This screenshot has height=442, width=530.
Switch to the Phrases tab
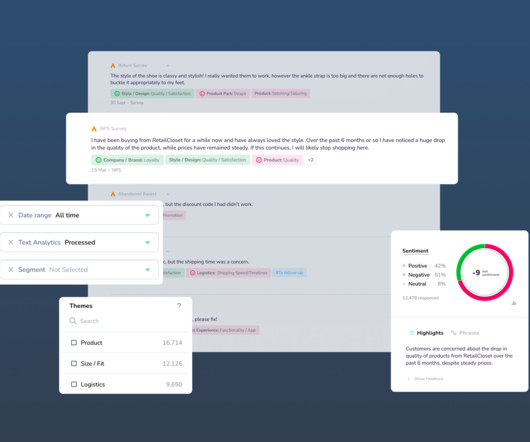click(465, 333)
